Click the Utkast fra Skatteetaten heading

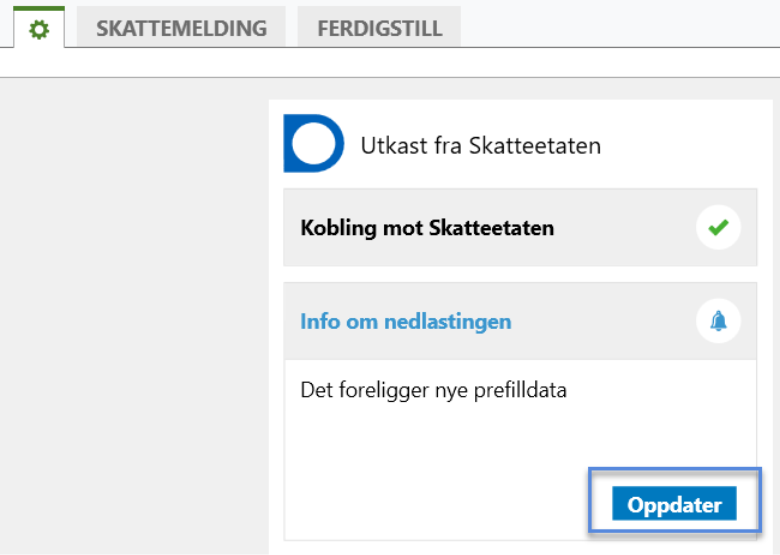480,146
